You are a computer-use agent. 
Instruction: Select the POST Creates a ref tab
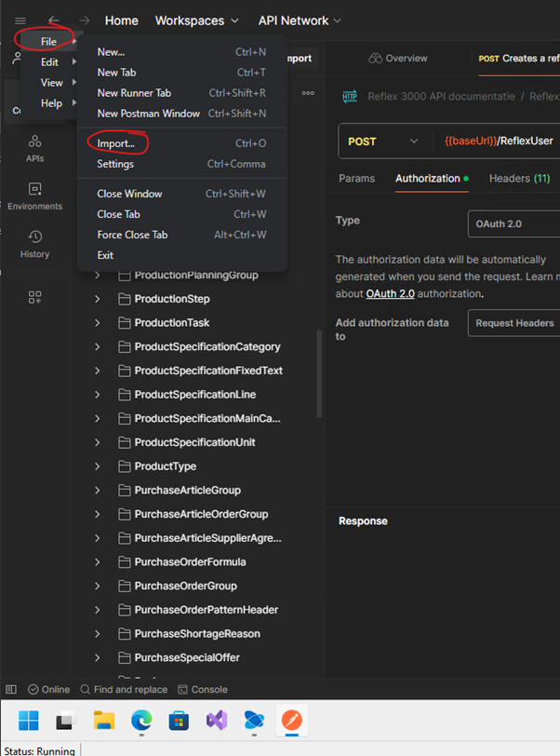tap(518, 59)
